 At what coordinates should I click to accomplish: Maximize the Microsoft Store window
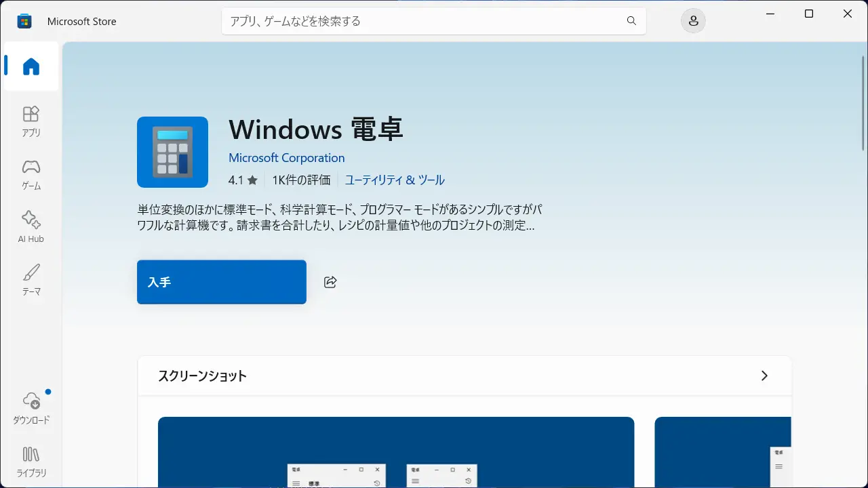coord(809,14)
